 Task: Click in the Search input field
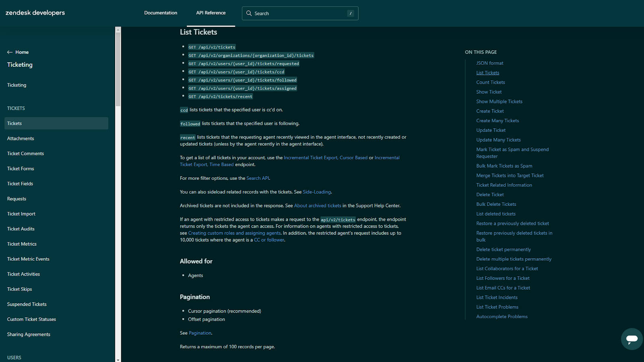(x=298, y=13)
